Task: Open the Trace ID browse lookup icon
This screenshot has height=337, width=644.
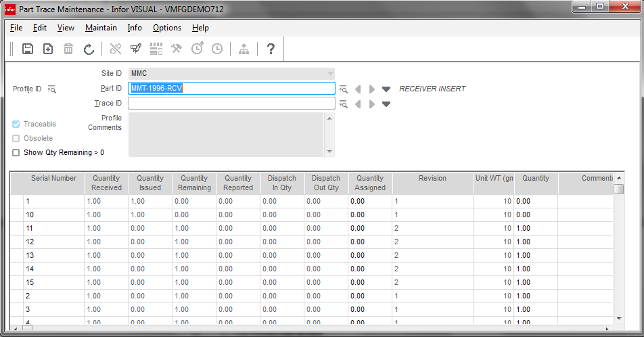Action: pos(344,104)
